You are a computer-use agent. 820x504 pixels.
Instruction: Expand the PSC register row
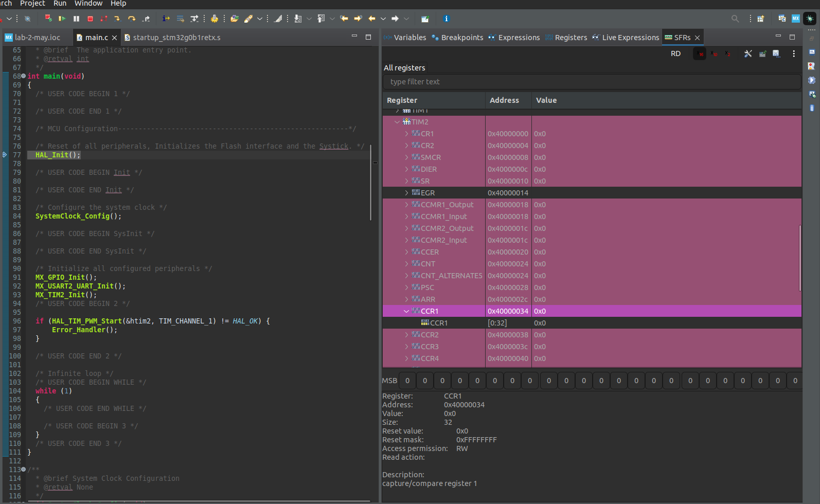coord(406,287)
